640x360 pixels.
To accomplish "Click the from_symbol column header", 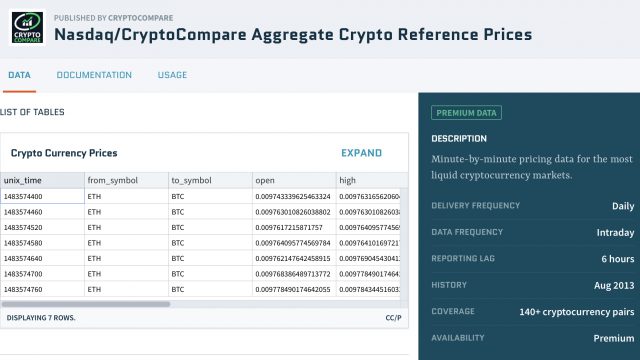I will coord(127,180).
